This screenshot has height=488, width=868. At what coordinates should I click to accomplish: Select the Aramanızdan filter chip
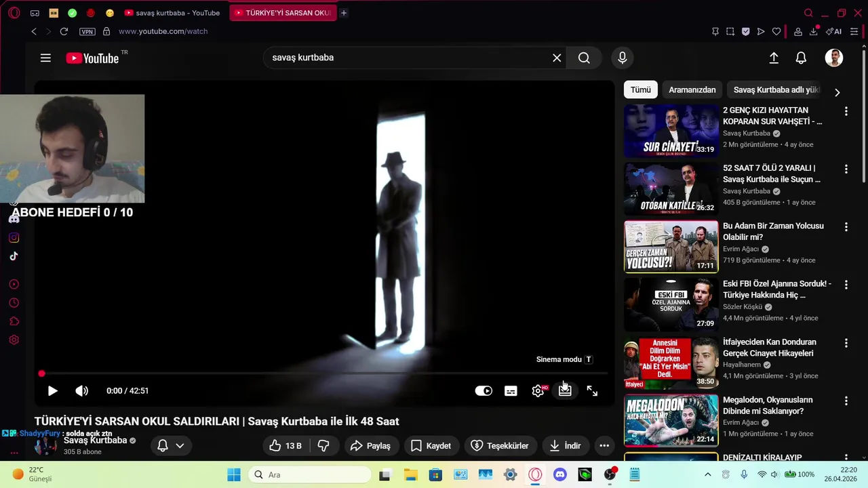692,89
